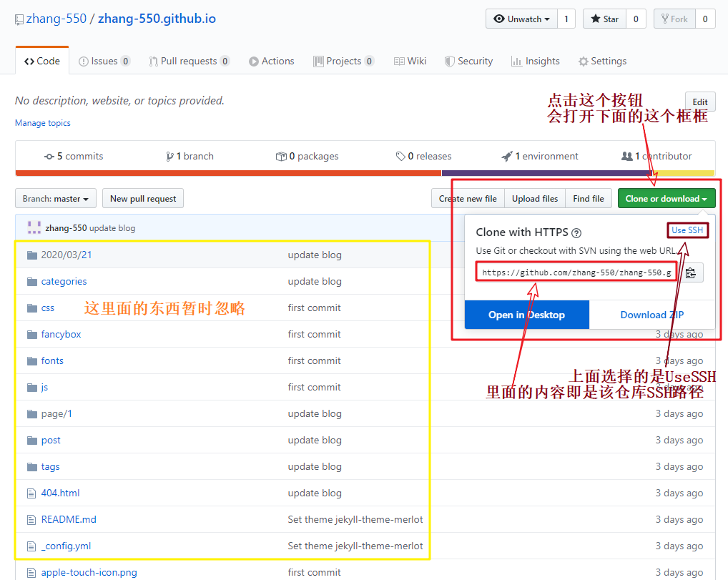Image resolution: width=728 pixels, height=580 pixels.
Task: Click the orange segment of language bar
Action: click(x=228, y=173)
